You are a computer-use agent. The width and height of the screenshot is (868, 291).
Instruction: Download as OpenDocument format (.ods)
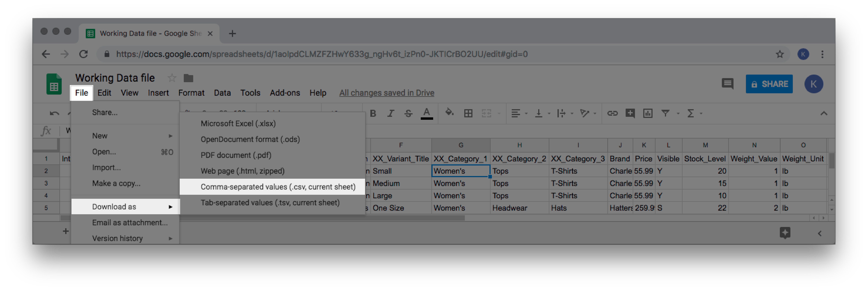pyautogui.click(x=272, y=139)
